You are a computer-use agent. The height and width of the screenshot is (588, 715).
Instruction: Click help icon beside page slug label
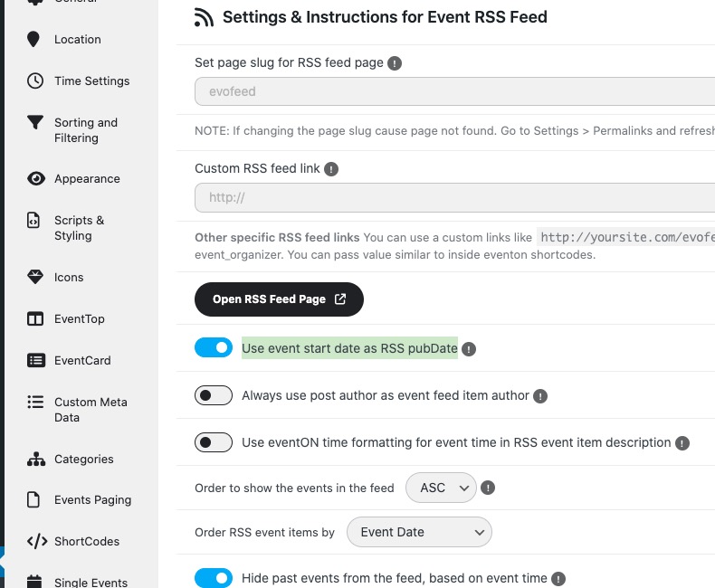click(395, 63)
